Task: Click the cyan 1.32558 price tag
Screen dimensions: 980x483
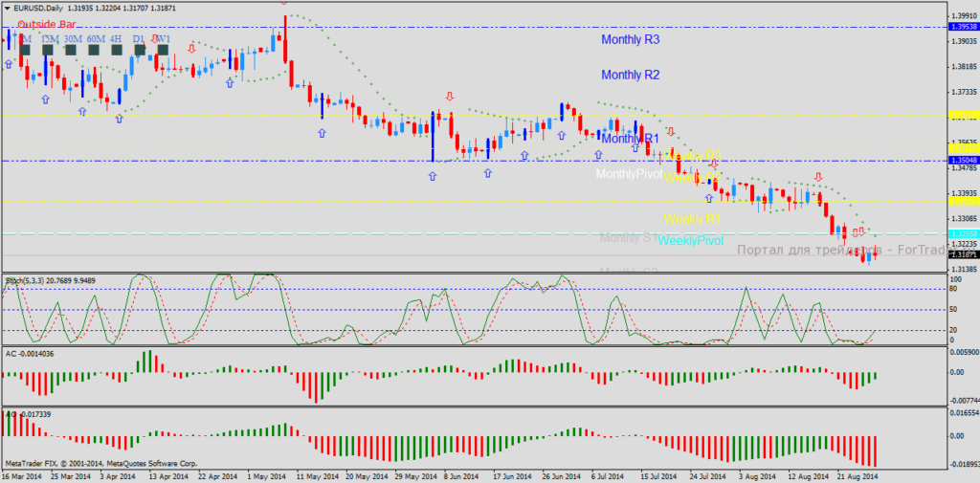Action: point(964,233)
